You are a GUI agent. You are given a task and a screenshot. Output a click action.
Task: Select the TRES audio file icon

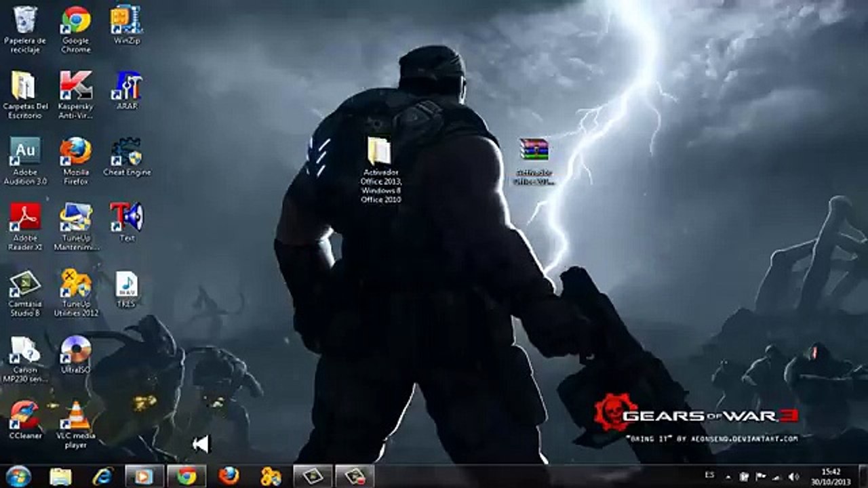coord(127,288)
